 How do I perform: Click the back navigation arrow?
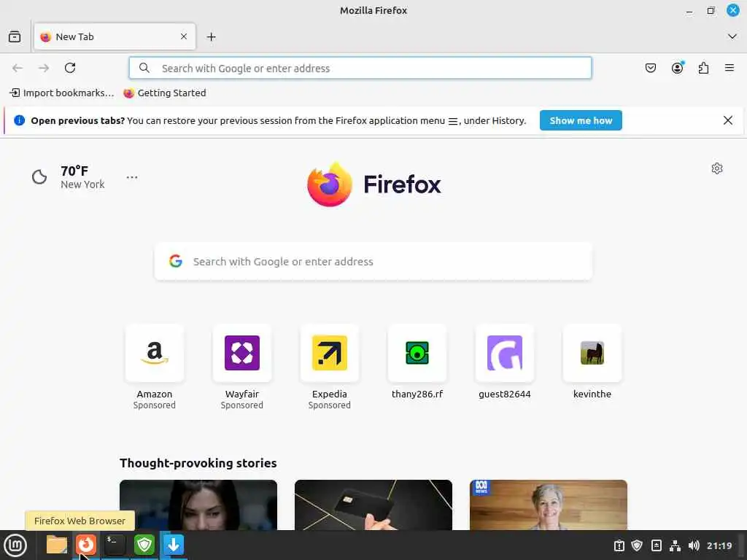coord(18,68)
